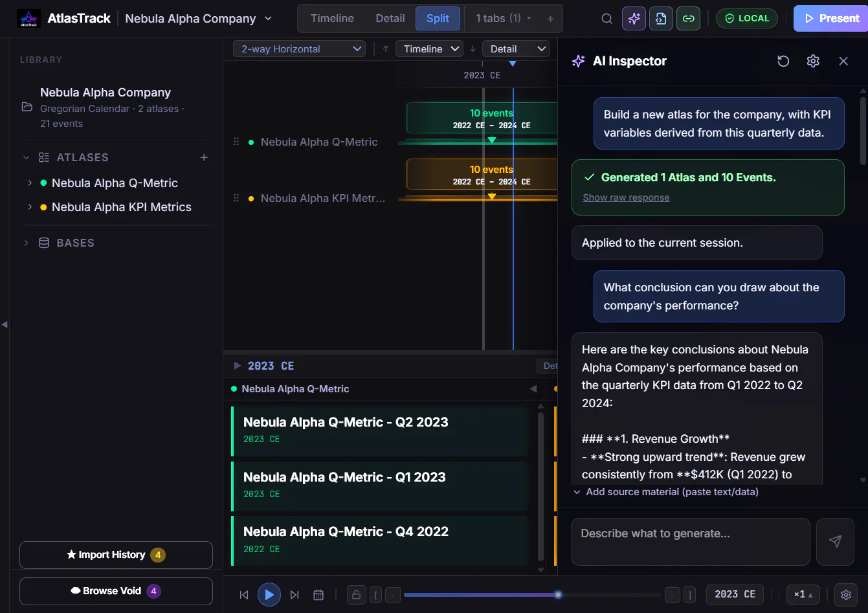Open the playback speed ×1 selector

coord(803,595)
